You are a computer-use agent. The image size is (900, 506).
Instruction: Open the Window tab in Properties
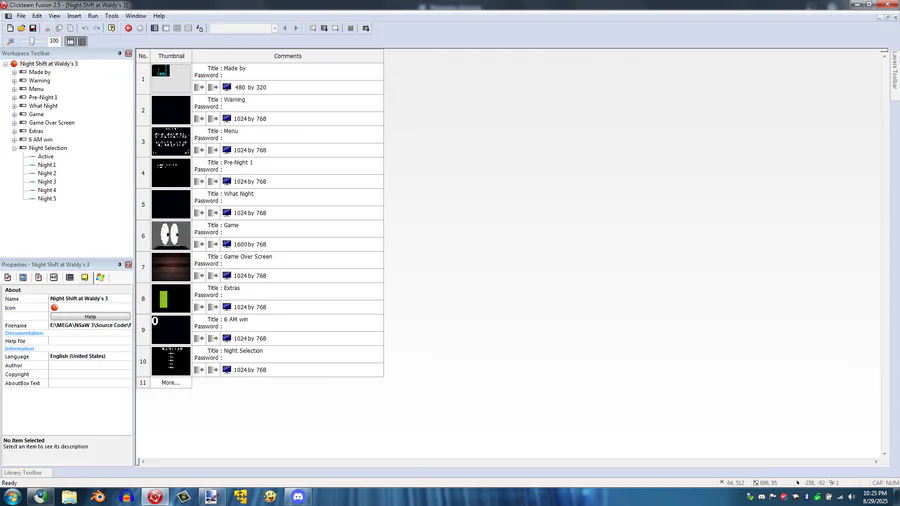point(23,278)
